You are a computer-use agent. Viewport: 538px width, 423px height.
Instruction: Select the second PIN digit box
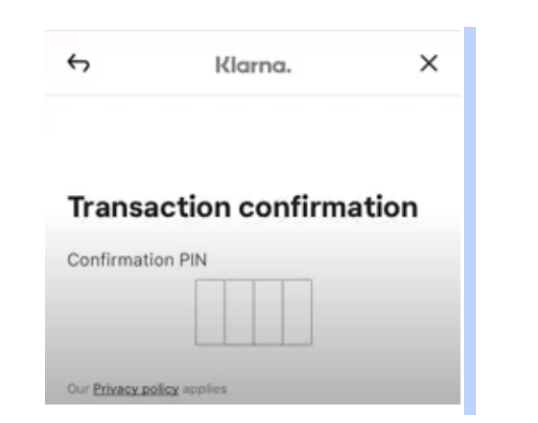coord(239,312)
